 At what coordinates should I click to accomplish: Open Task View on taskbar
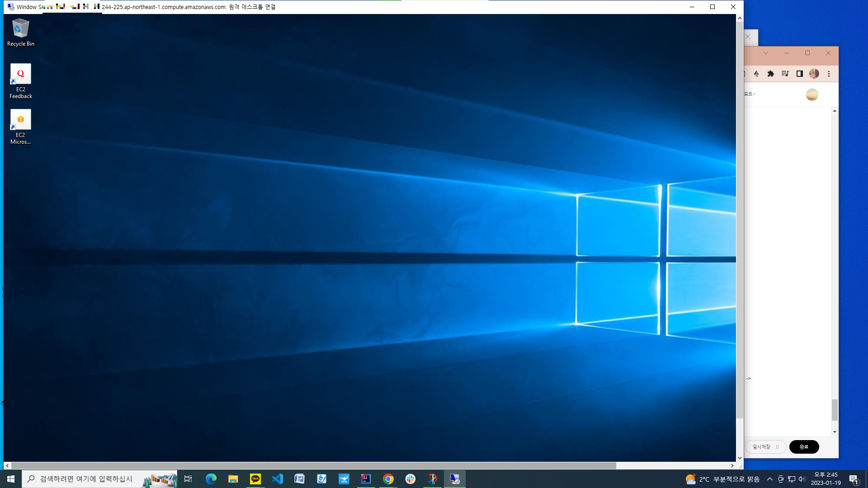(x=188, y=479)
